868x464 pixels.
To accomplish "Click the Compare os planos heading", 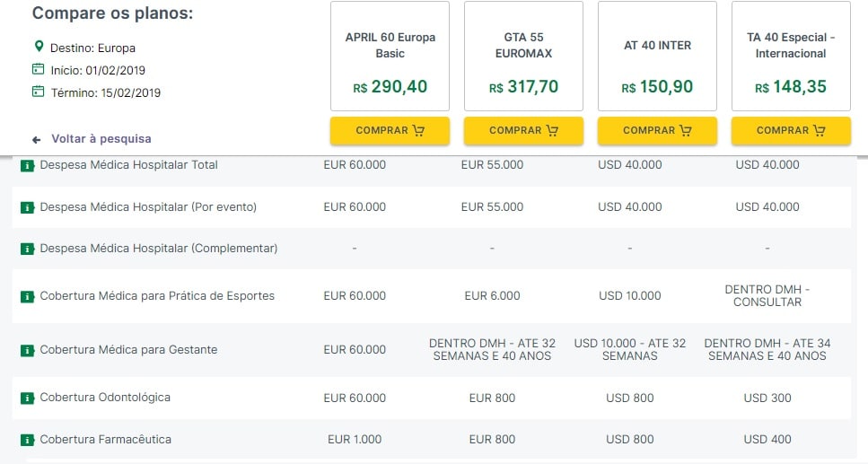I will (x=113, y=13).
